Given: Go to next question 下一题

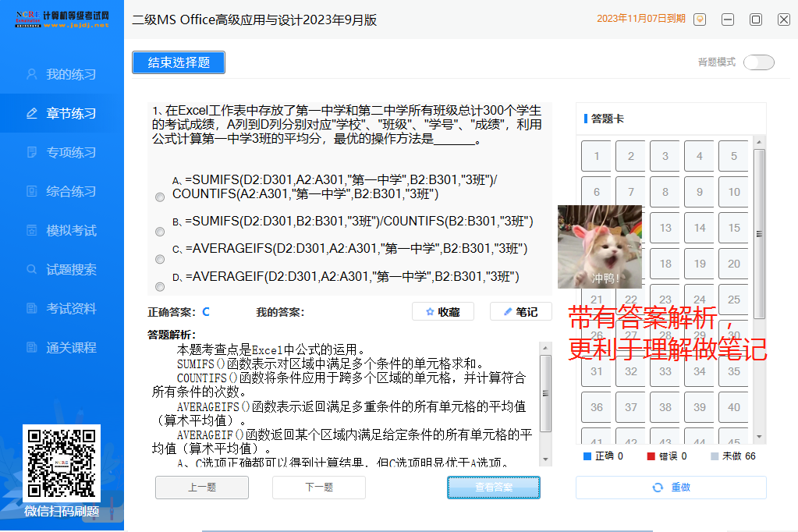Looking at the screenshot, I should (x=319, y=488).
